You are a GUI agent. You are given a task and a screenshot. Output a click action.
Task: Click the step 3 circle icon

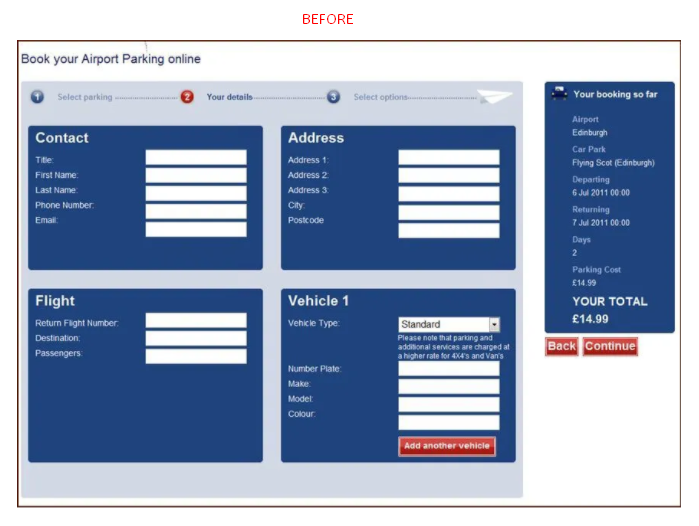[333, 97]
